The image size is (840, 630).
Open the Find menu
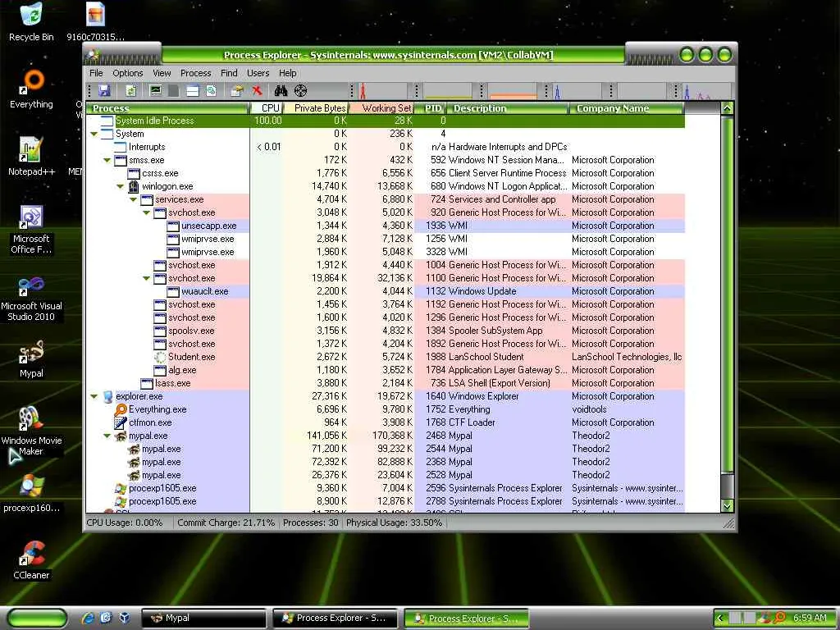tap(230, 73)
